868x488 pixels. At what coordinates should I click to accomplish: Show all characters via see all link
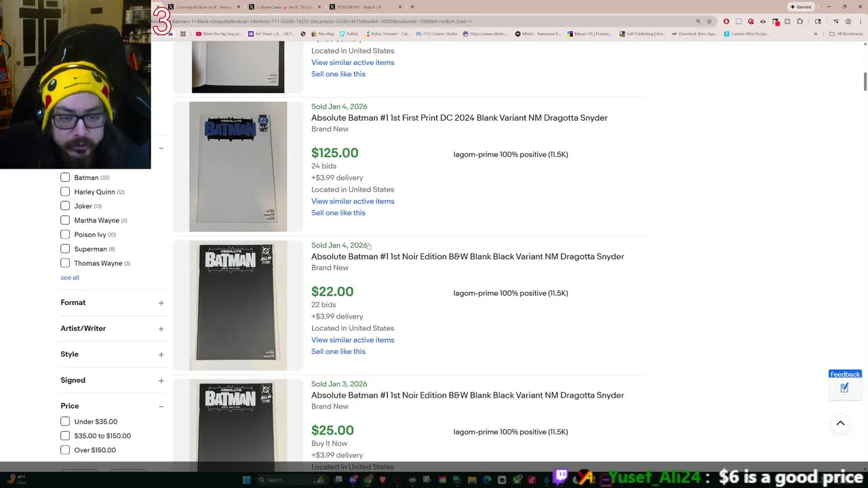click(70, 277)
